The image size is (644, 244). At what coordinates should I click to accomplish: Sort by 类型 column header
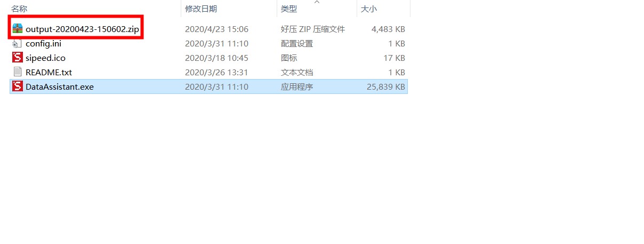tap(289, 9)
